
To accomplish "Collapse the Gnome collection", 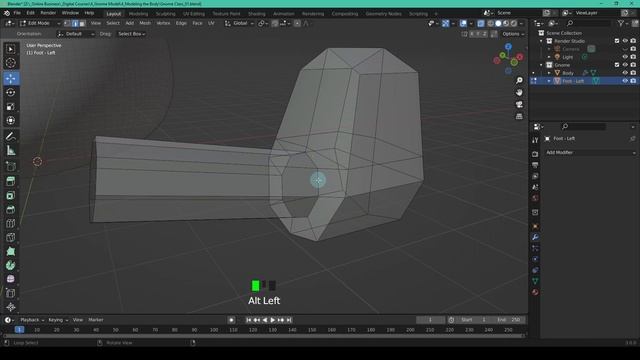I will 541,65.
